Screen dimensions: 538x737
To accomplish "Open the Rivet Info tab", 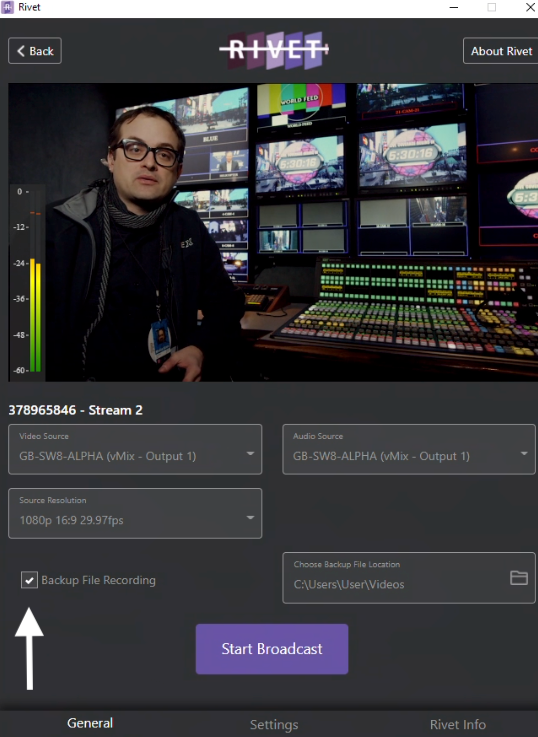I will coord(458,724).
